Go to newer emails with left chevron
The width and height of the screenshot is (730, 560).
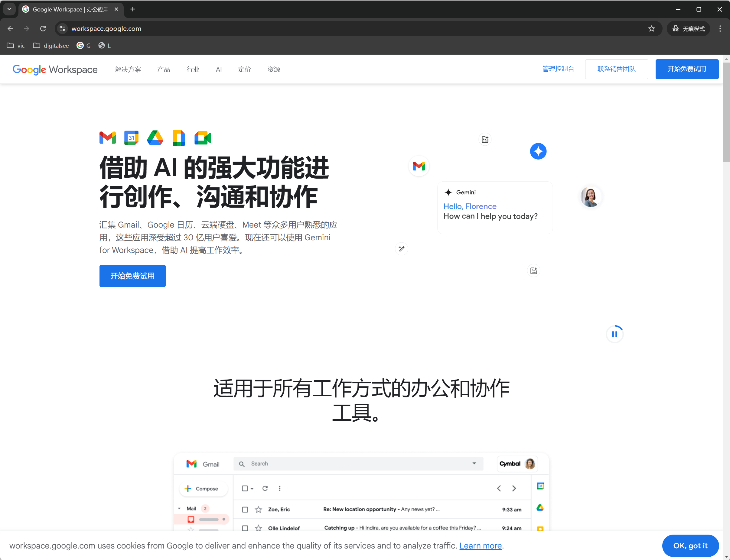coord(499,488)
